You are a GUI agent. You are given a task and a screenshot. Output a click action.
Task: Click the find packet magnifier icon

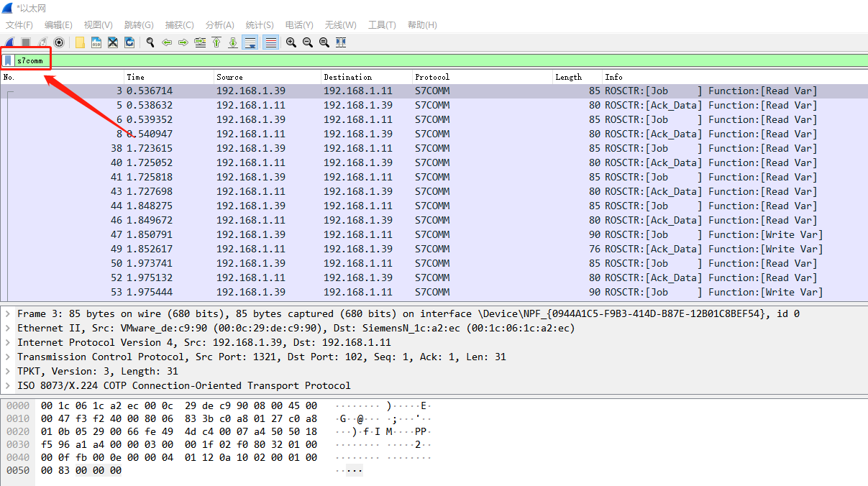pos(150,42)
